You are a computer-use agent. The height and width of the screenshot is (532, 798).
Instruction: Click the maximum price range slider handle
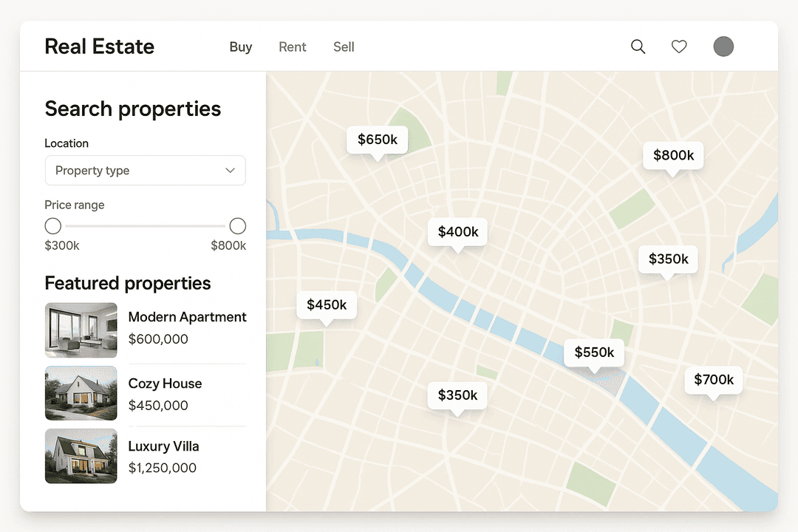(x=237, y=225)
